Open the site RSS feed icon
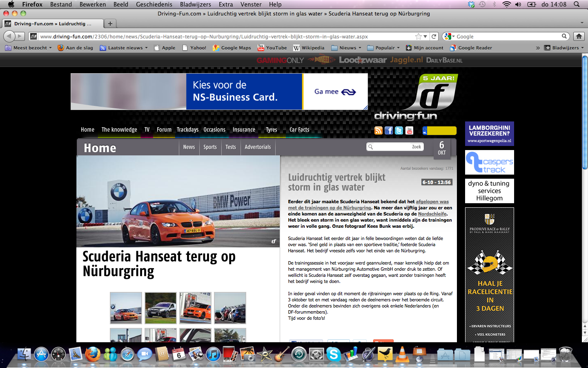 [379, 130]
